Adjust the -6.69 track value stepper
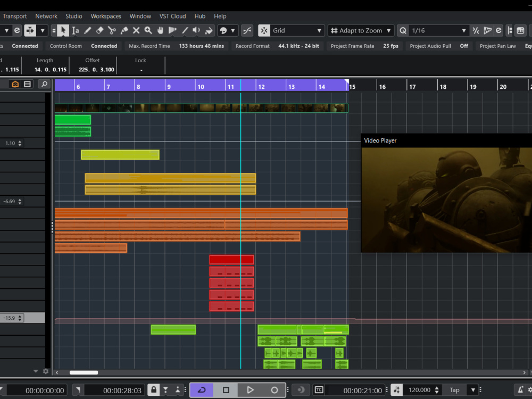This screenshot has height=399, width=532. [x=20, y=202]
